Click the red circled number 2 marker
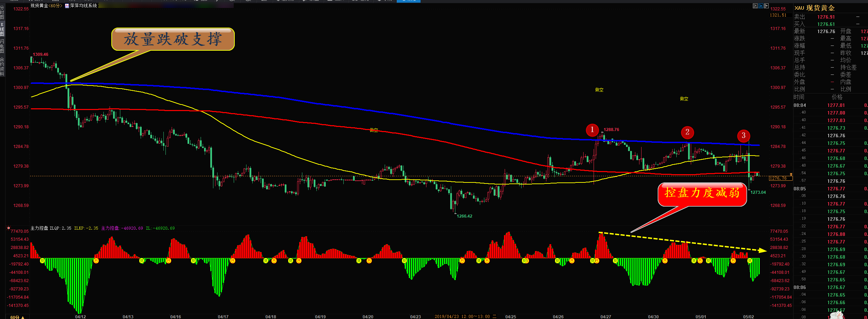Screen dimensions: 868x319 click(x=687, y=132)
